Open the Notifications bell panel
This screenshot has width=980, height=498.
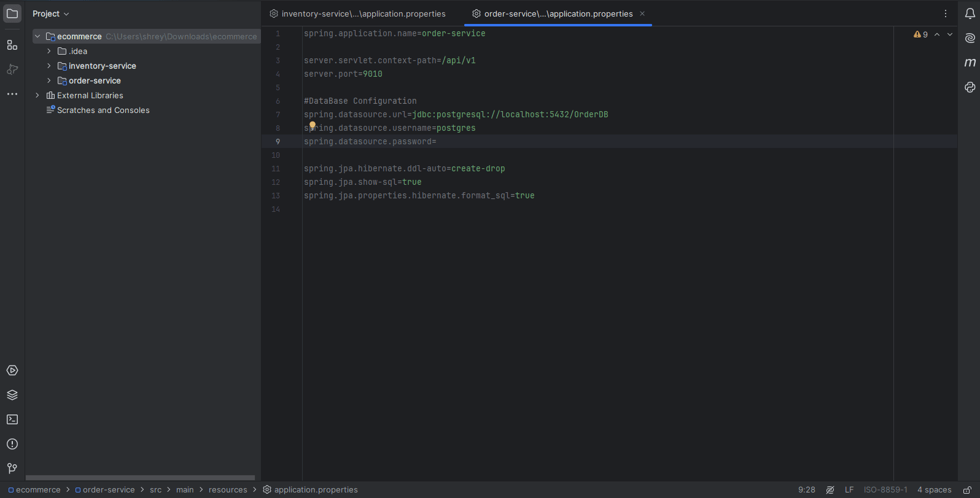click(x=970, y=14)
